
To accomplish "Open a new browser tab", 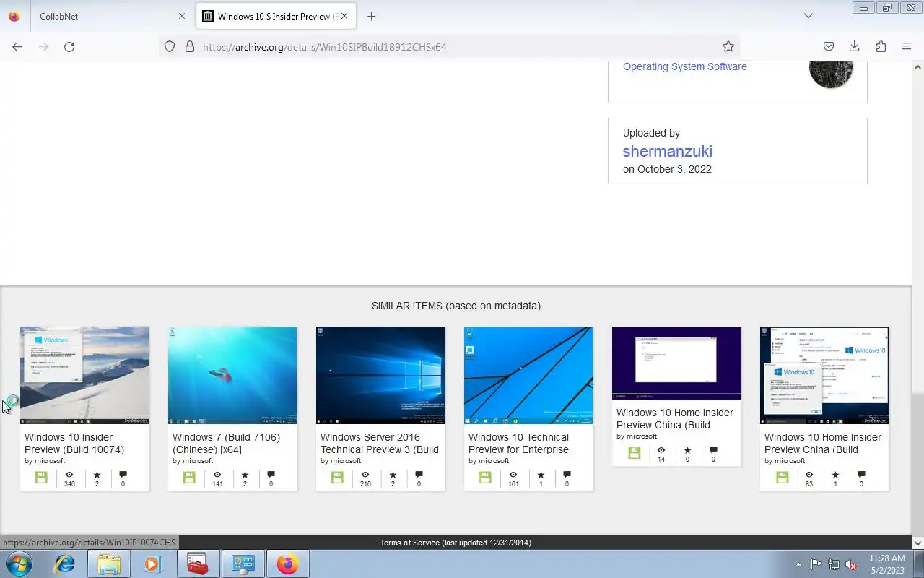I will [371, 16].
